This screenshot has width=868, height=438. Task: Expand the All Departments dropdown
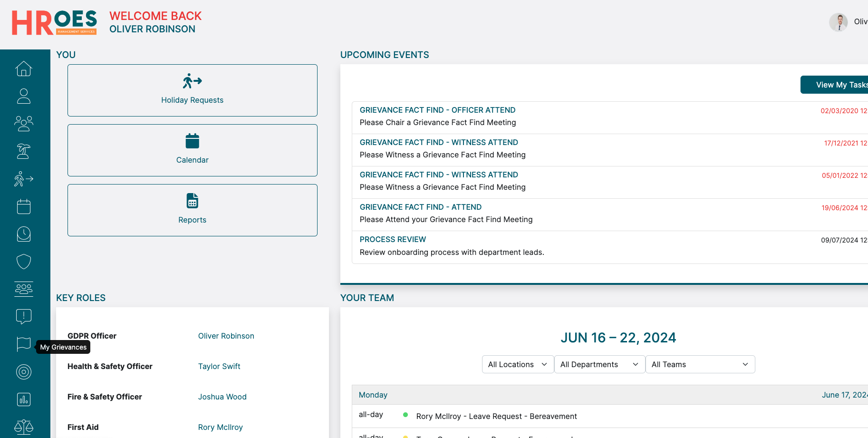click(x=599, y=364)
